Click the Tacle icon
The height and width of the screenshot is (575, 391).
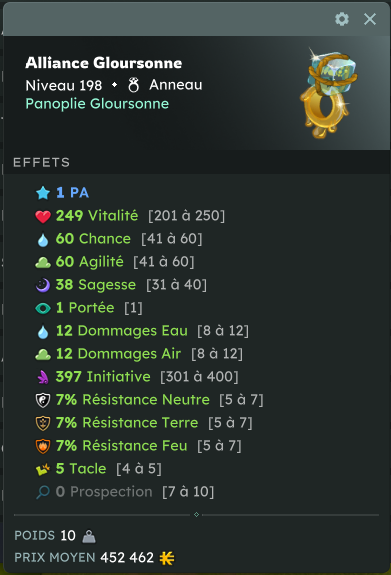[x=43, y=469]
